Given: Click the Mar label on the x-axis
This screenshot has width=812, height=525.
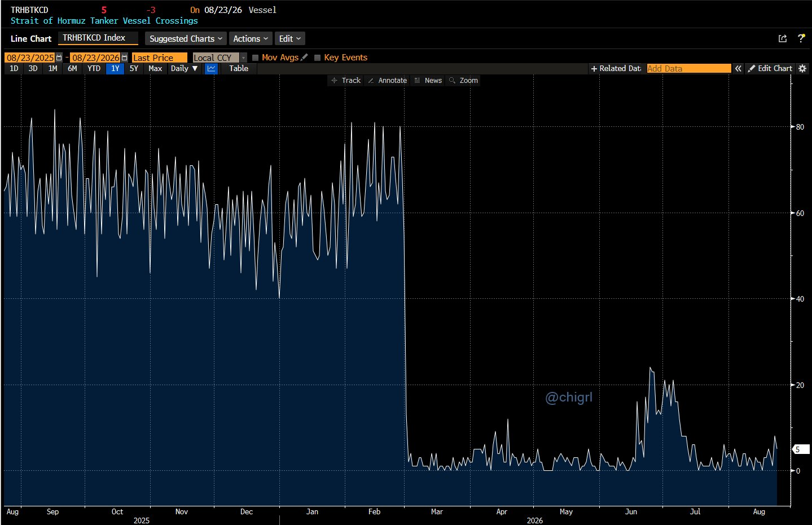Looking at the screenshot, I should [437, 512].
